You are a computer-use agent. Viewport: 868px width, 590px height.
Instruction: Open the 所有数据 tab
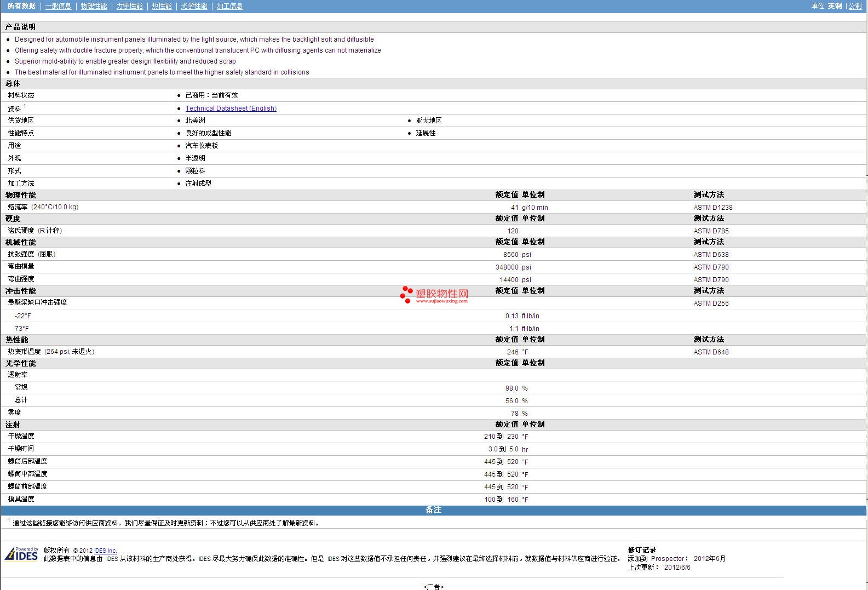(21, 6)
